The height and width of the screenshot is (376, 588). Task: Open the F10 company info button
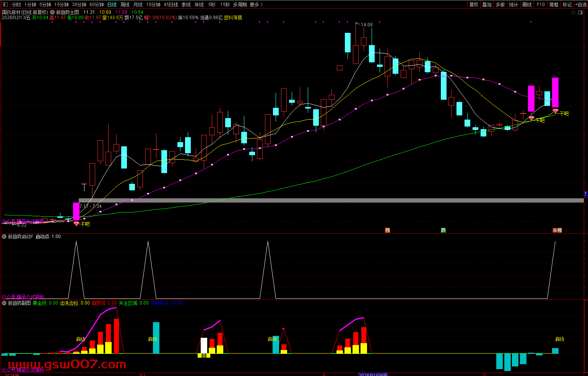(541, 5)
